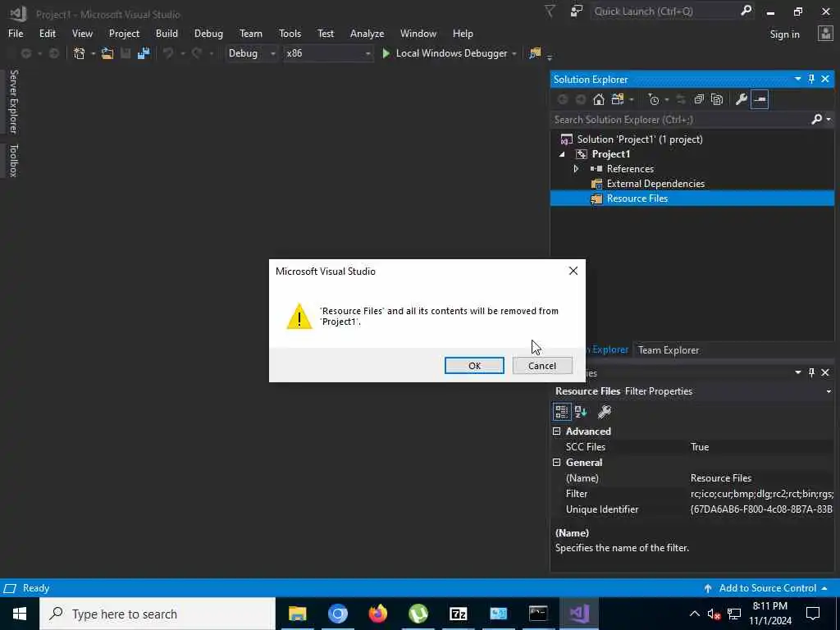
Task: Select External Dependencies in the tree
Action: (692, 184)
